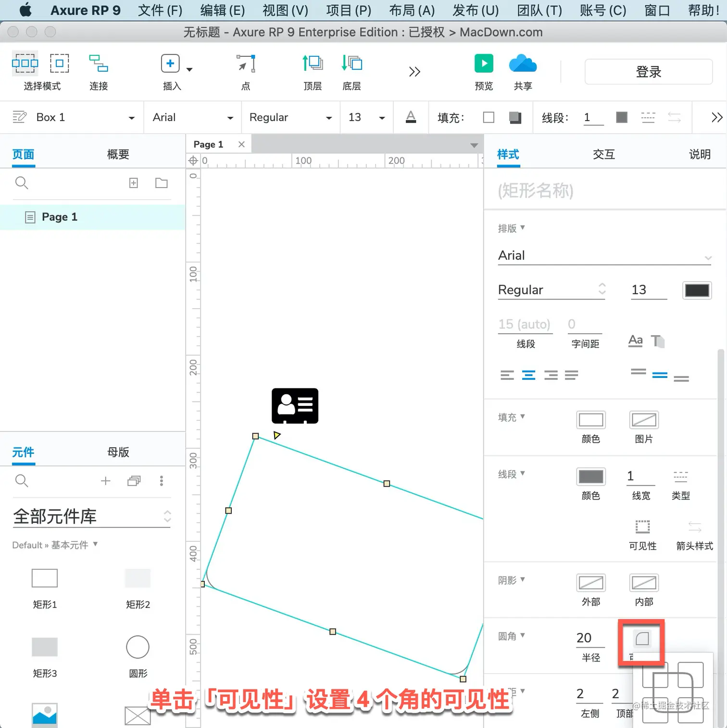The image size is (727, 728).
Task: Send widget to 底层 back
Action: point(352,63)
